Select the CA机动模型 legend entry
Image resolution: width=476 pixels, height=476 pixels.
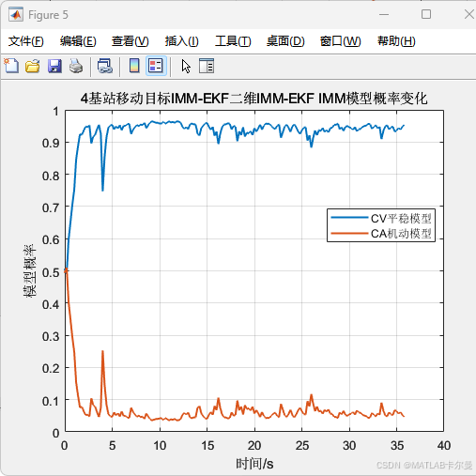(x=381, y=234)
